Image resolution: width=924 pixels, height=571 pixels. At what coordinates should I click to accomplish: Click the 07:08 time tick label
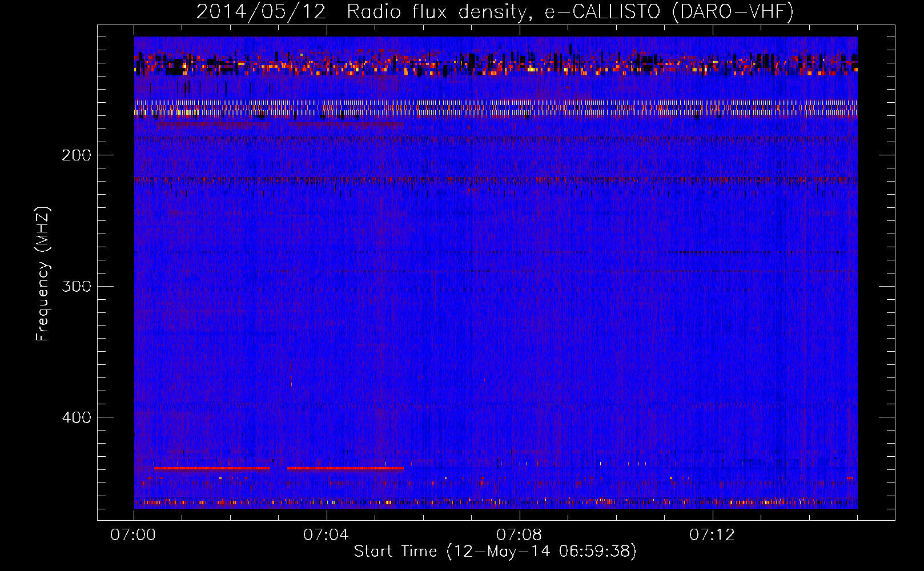[x=519, y=535]
